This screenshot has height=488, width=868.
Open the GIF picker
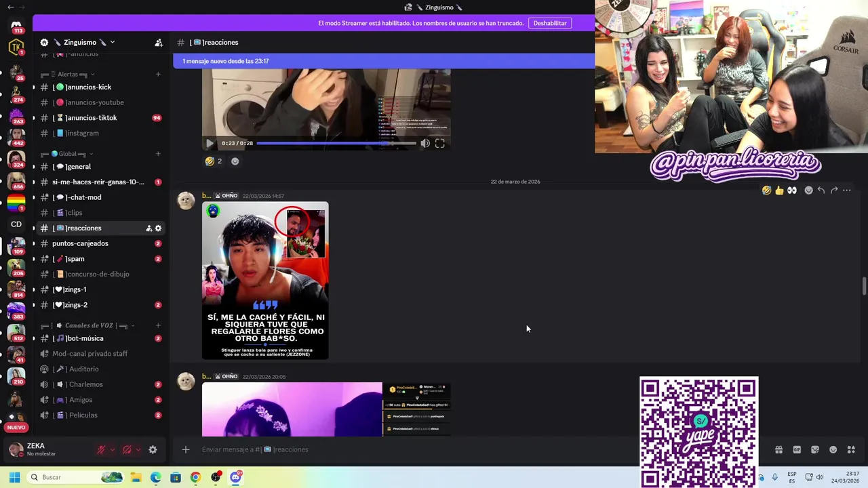(x=797, y=449)
